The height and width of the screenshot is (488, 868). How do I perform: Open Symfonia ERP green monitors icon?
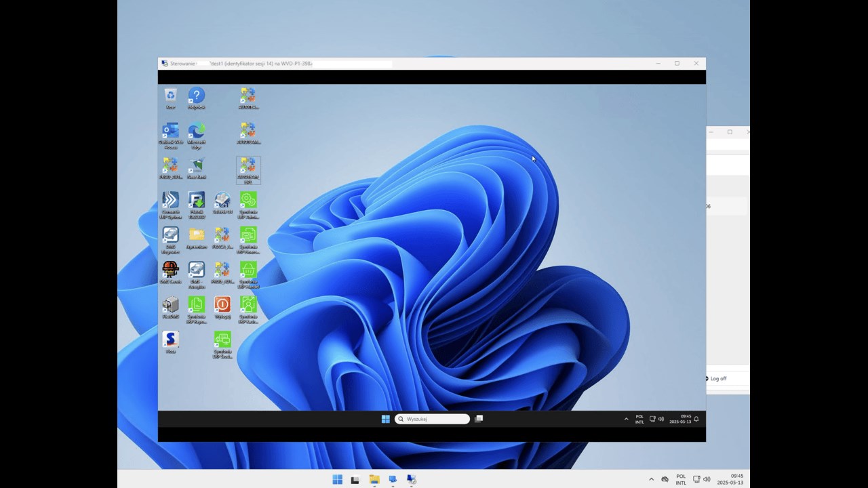point(222,345)
